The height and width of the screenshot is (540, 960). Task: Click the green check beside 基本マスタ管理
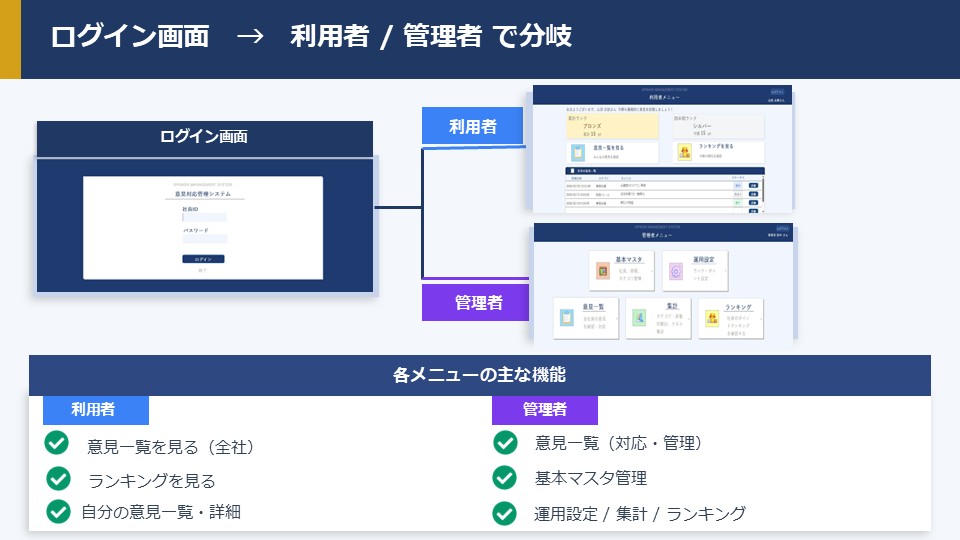(505, 478)
